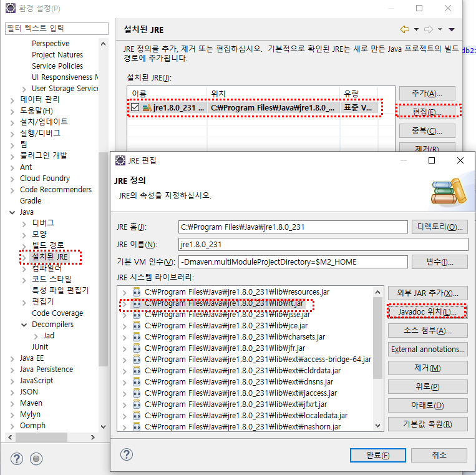Expand the charsets.jar library entry
The width and height of the screenshot is (476, 475).
point(125,338)
